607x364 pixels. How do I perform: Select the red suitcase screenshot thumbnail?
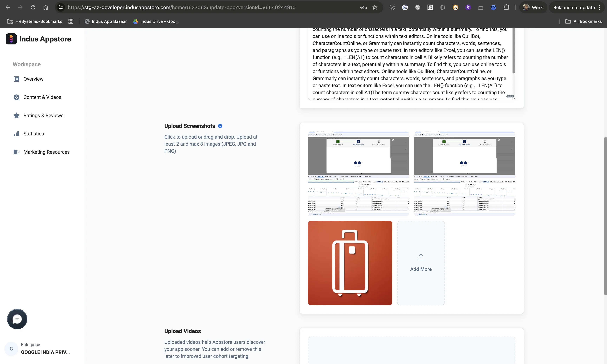tap(350, 263)
